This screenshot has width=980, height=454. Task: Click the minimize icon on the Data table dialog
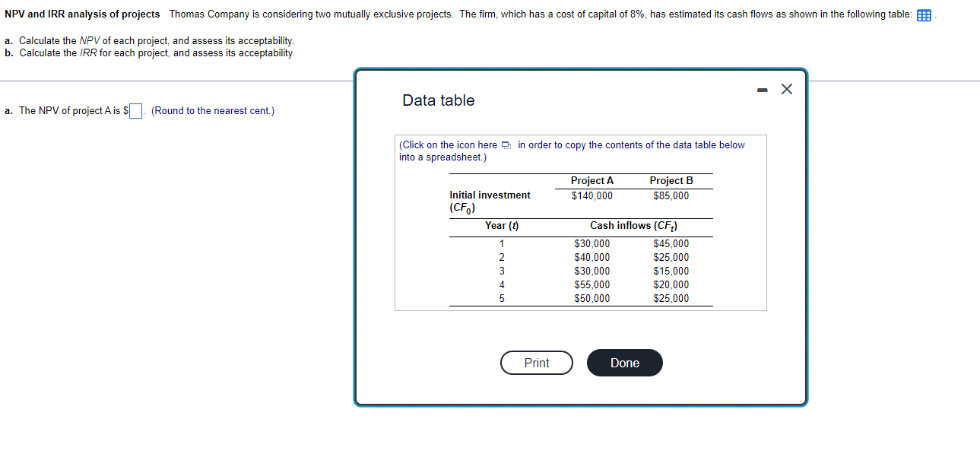tap(761, 89)
